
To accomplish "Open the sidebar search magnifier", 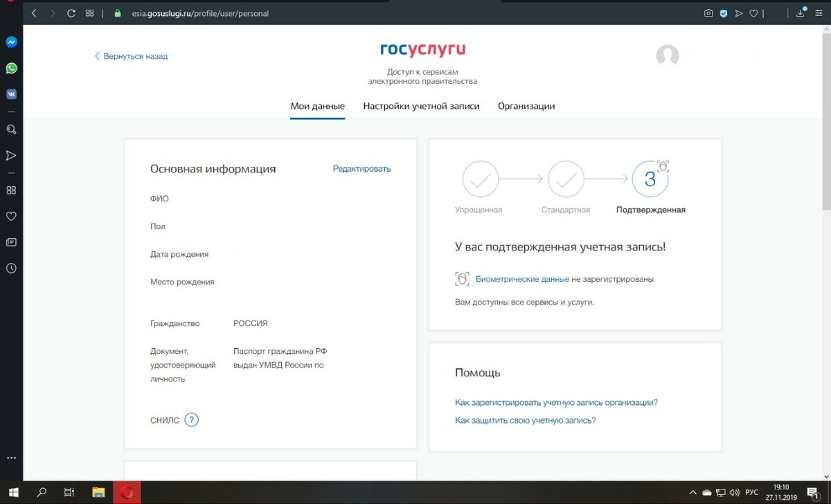I will pos(11,129).
